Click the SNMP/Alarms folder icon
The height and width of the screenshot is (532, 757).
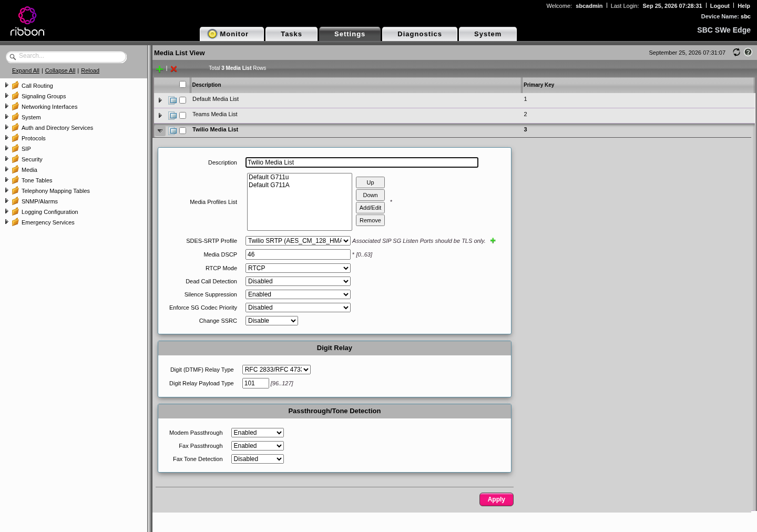(x=15, y=201)
